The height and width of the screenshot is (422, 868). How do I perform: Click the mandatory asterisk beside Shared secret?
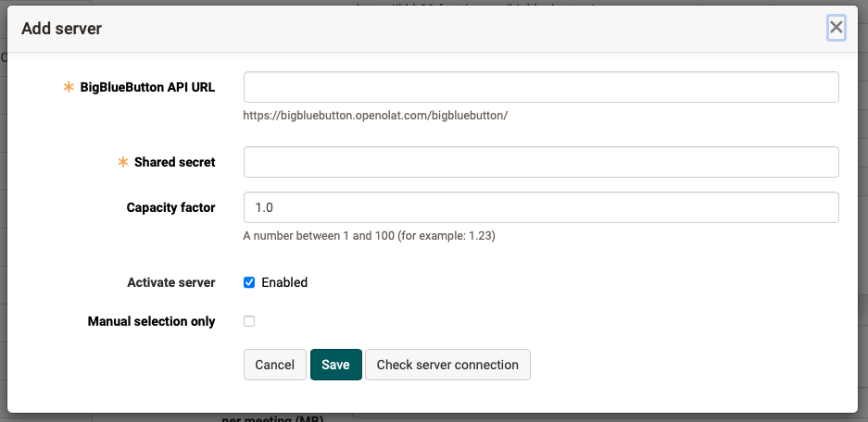122,162
